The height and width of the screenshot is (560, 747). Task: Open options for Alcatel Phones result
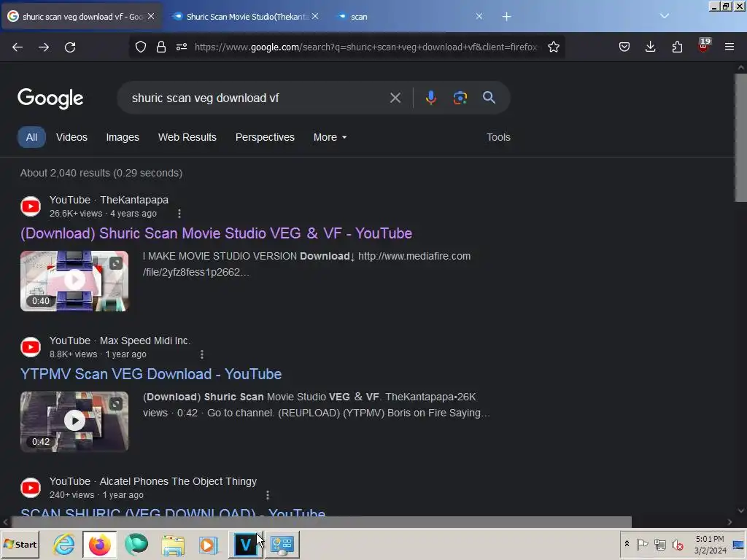pos(268,495)
